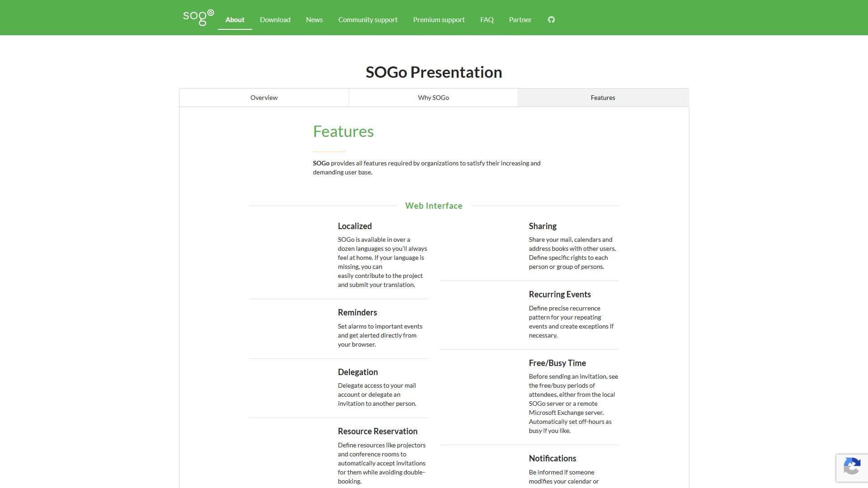Click the Recurring Events heading
This screenshot has width=868, height=488.
point(560,294)
